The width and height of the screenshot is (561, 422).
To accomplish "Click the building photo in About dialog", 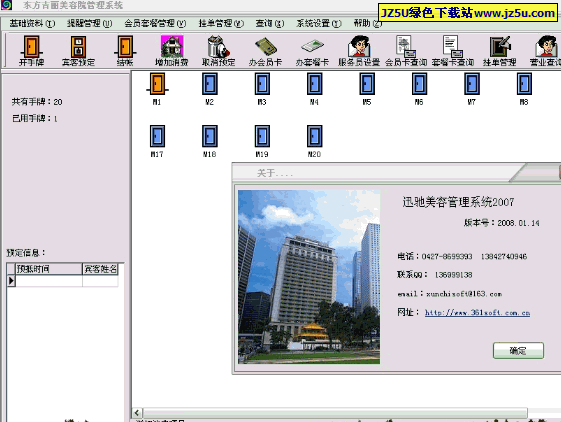I will click(309, 277).
